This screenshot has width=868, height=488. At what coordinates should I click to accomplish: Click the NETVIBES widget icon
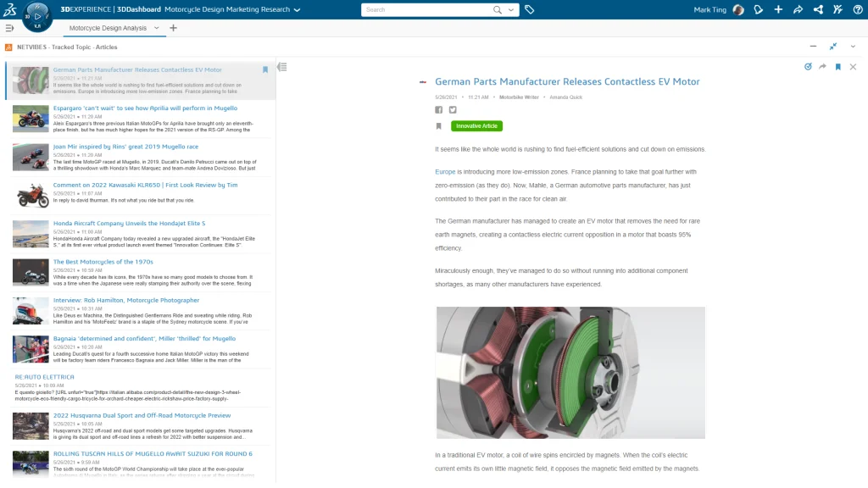click(8, 47)
